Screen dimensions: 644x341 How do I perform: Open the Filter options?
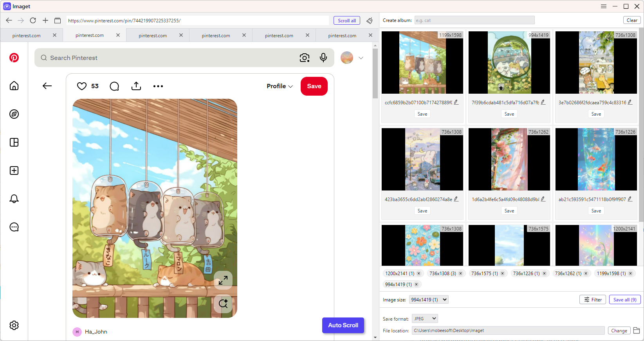tap(593, 299)
